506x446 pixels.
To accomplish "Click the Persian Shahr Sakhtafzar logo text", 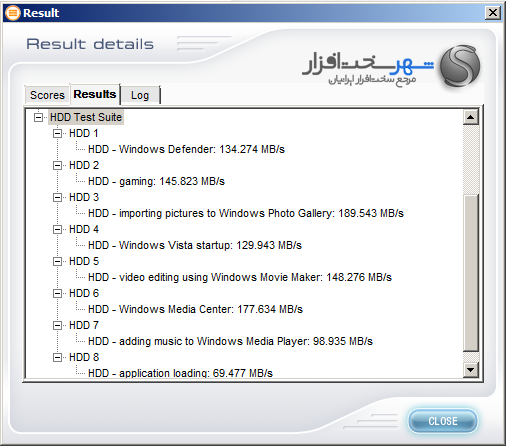I will [368, 68].
